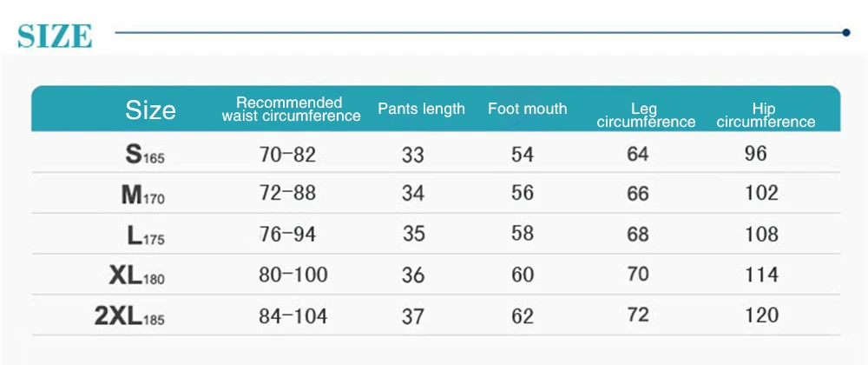Click the hip circumference value 96
The image size is (868, 365).
click(x=756, y=154)
